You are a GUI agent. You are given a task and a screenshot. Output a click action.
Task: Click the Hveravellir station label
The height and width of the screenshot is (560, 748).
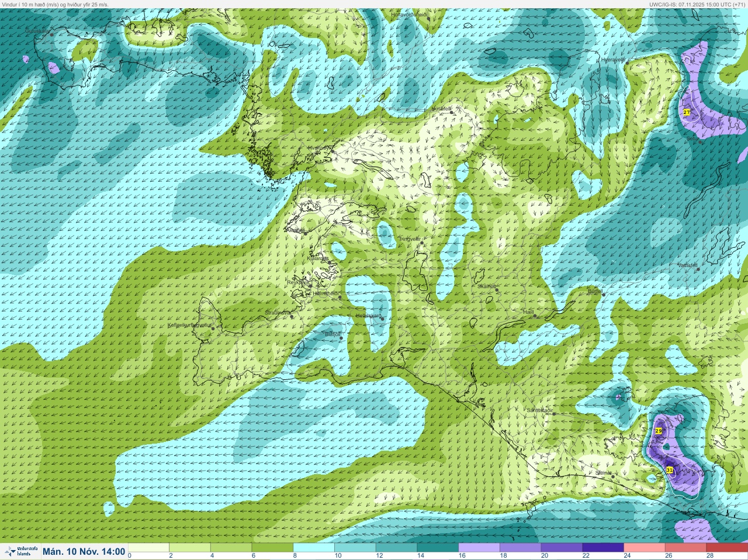tap(613, 59)
